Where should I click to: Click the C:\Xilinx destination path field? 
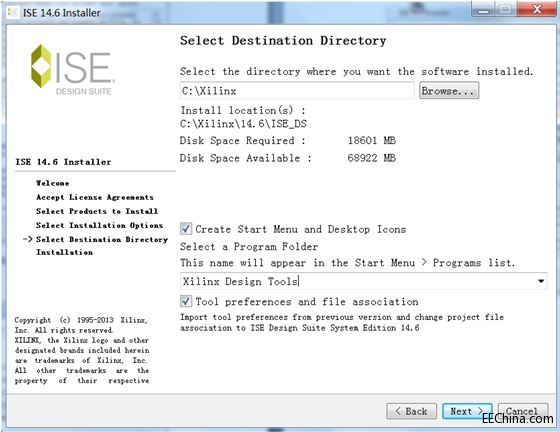click(297, 91)
